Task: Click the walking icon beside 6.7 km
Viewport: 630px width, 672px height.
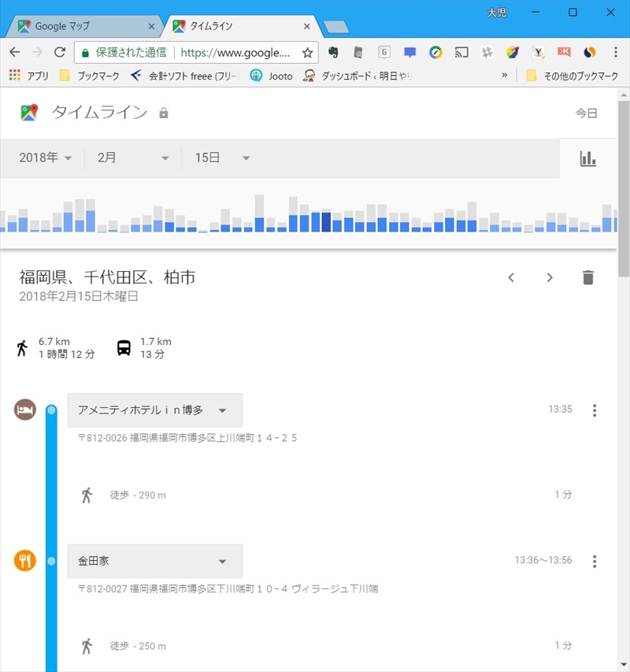Action: [x=22, y=348]
